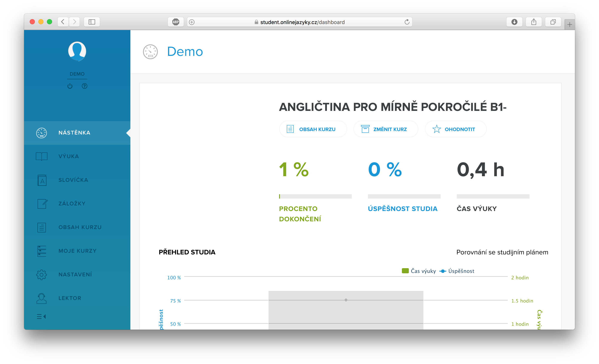
Task: Toggle Safari sidebar button
Action: pyautogui.click(x=92, y=22)
